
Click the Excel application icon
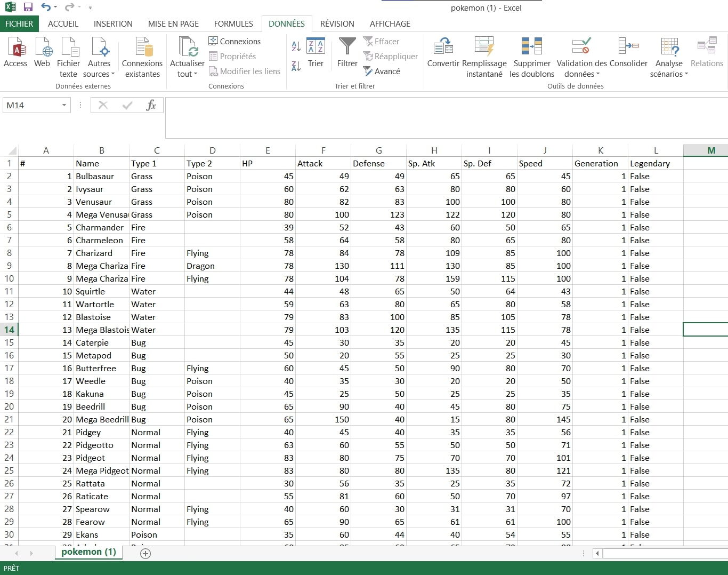[x=10, y=7]
